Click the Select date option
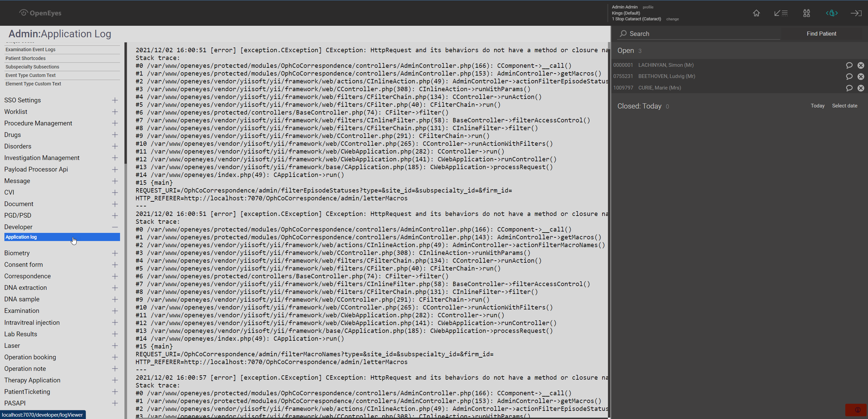Image resolution: width=868 pixels, height=419 pixels. [844, 106]
